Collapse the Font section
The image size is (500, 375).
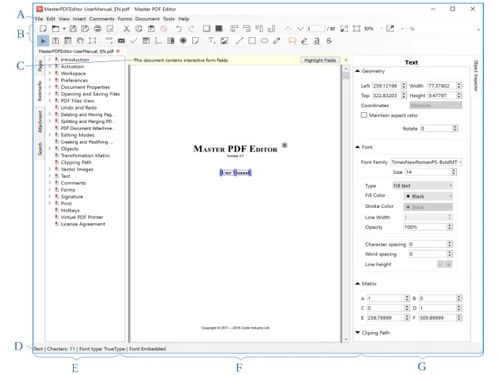(358, 147)
